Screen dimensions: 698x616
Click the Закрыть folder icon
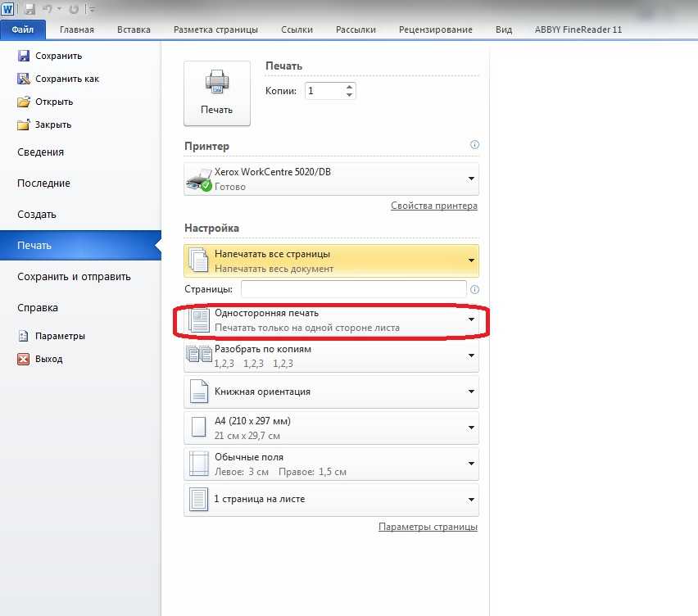24,125
